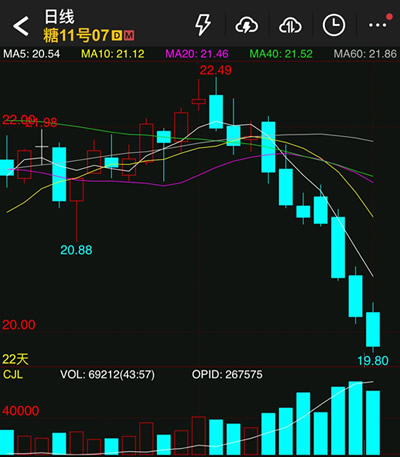Image resolution: width=400 pixels, height=457 pixels.
Task: Open the cloud order transfer icon
Action: 290,25
